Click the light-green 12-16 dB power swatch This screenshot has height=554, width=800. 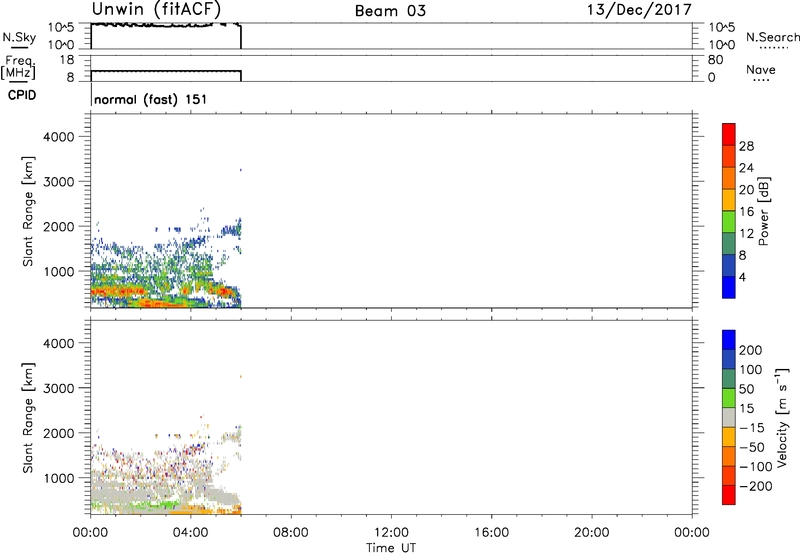[729, 221]
